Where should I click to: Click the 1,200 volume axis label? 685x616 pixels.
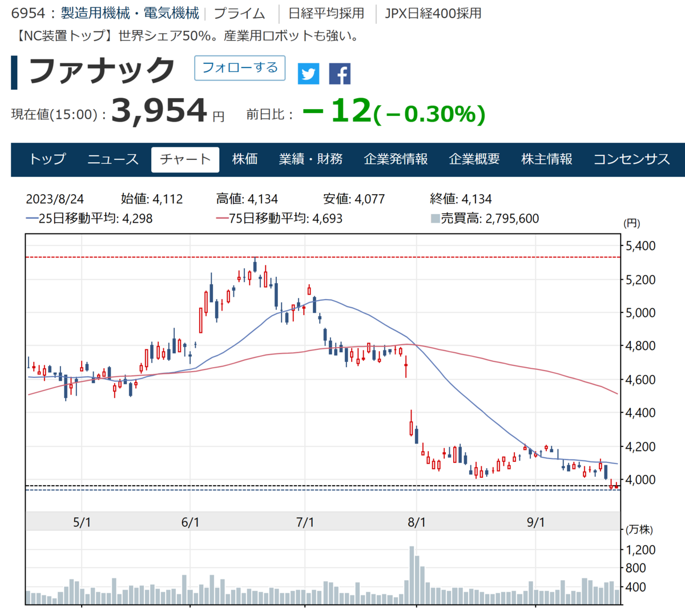click(x=640, y=550)
